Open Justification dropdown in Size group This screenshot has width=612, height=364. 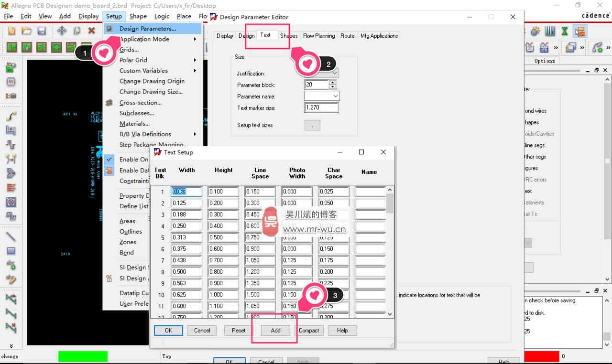pyautogui.click(x=335, y=73)
